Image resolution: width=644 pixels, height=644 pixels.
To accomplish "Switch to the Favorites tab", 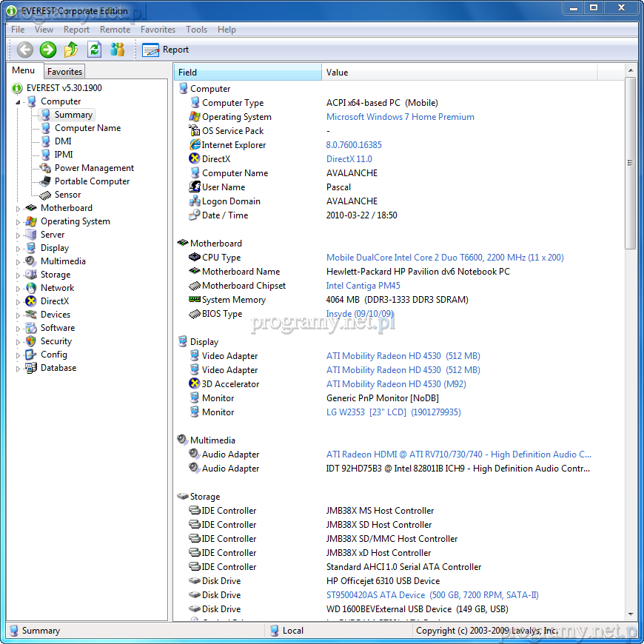I will pyautogui.click(x=64, y=72).
